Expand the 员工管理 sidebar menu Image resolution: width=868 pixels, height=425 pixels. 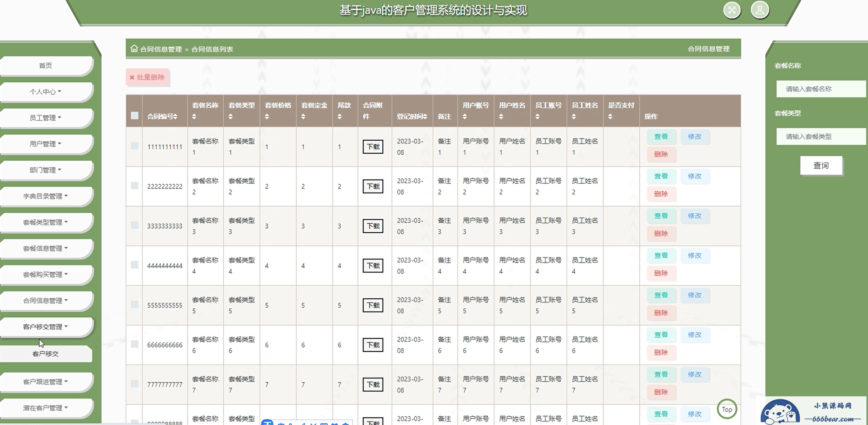(46, 118)
